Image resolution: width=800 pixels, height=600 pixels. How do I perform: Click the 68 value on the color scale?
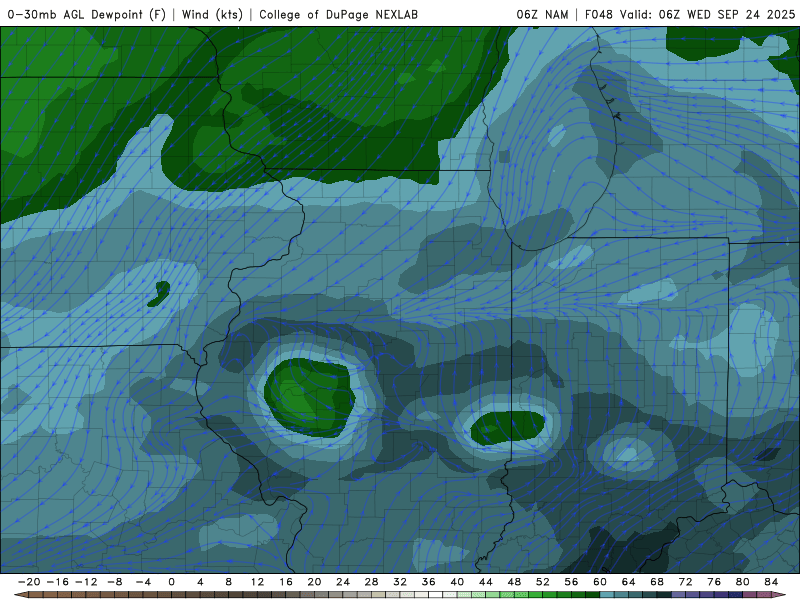(657, 582)
